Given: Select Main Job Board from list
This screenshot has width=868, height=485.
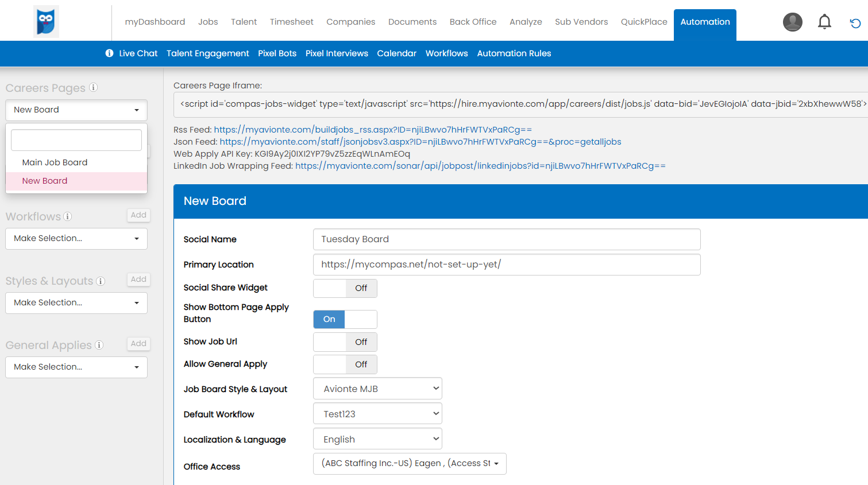Looking at the screenshot, I should point(55,162).
